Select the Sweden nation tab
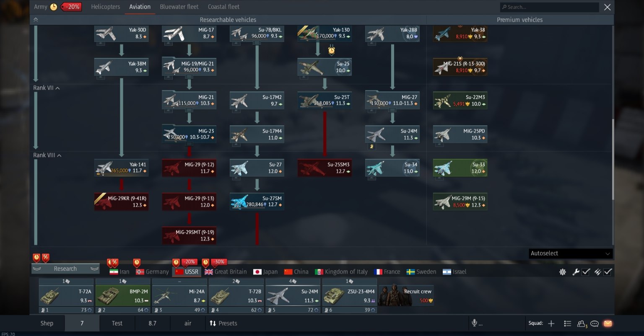This screenshot has height=336, width=644. [421, 272]
